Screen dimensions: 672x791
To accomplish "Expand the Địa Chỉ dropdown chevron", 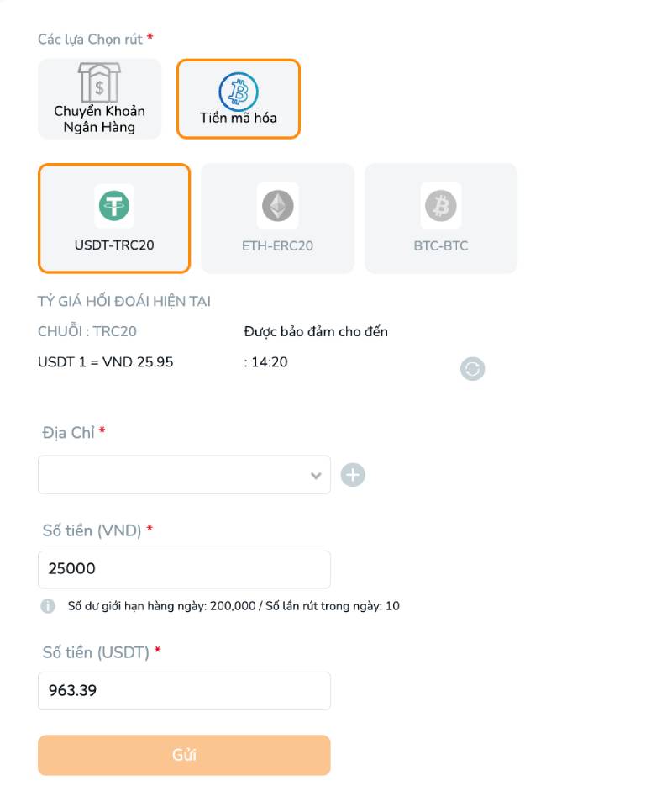I will [316, 476].
